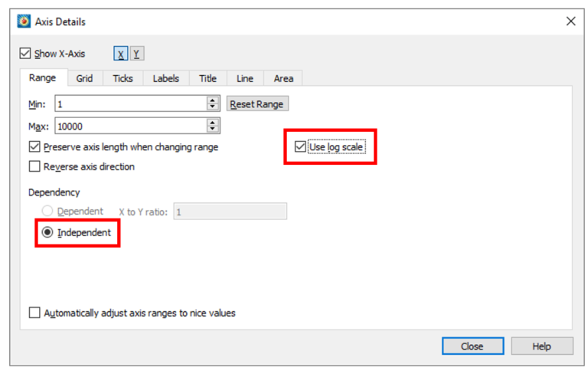The height and width of the screenshot is (371, 588).
Task: Select the X axis button
Action: click(x=121, y=54)
